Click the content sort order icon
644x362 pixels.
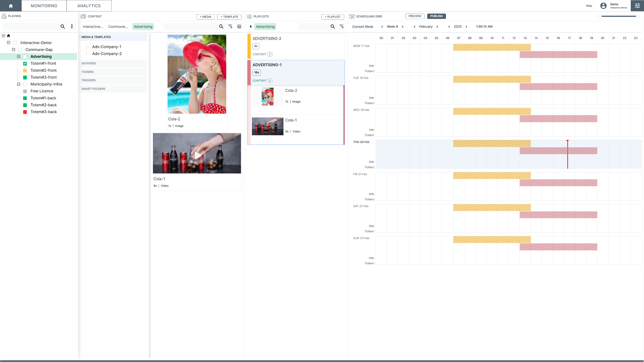(x=230, y=26)
